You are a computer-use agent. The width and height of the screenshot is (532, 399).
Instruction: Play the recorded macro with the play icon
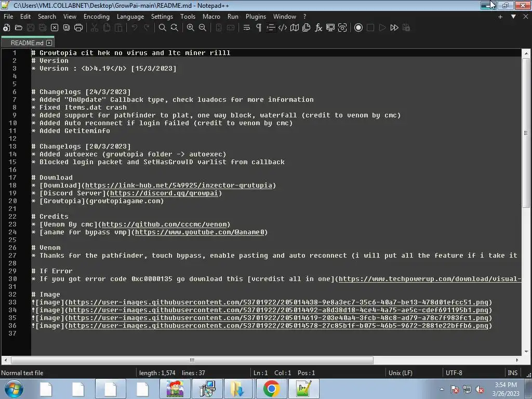click(382, 28)
